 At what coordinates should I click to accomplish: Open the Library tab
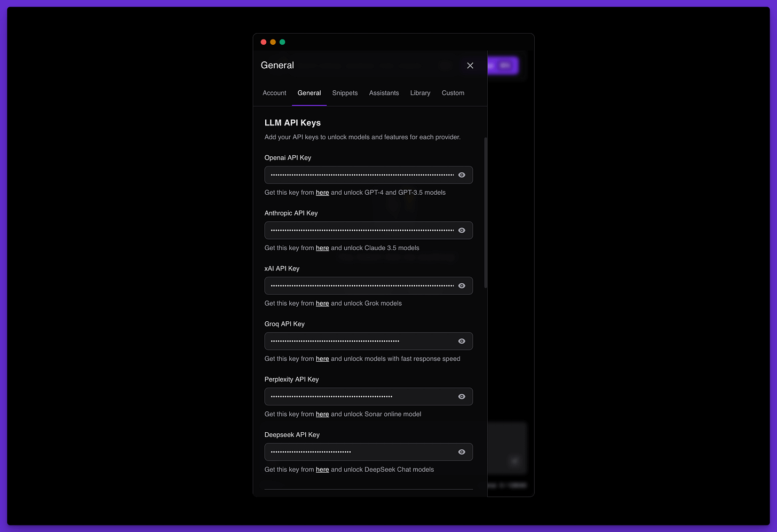420,93
